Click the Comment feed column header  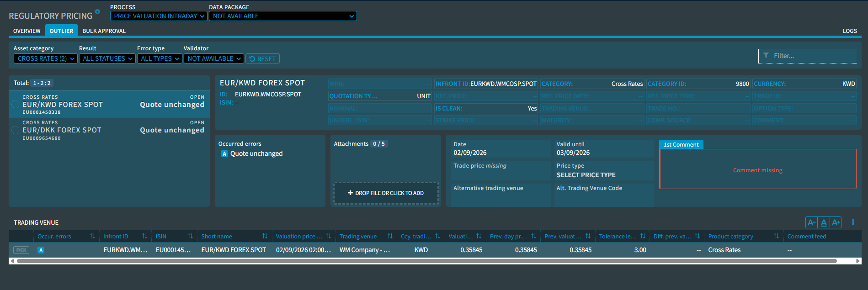pos(807,236)
